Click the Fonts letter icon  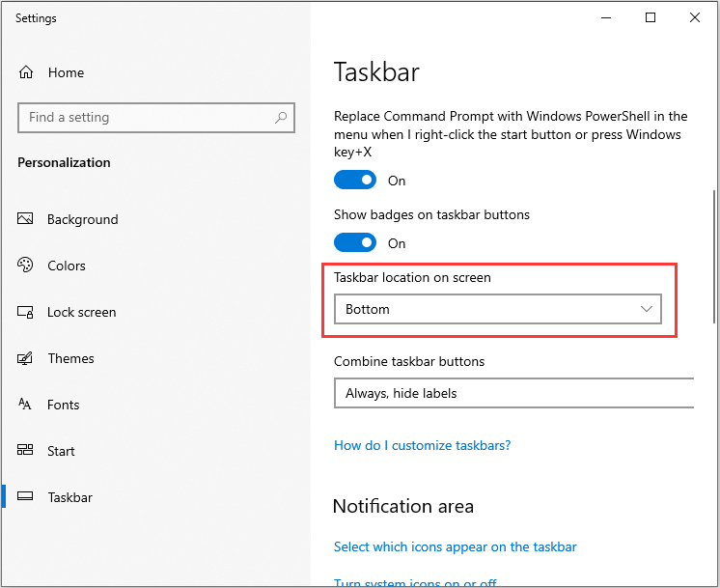[25, 405]
